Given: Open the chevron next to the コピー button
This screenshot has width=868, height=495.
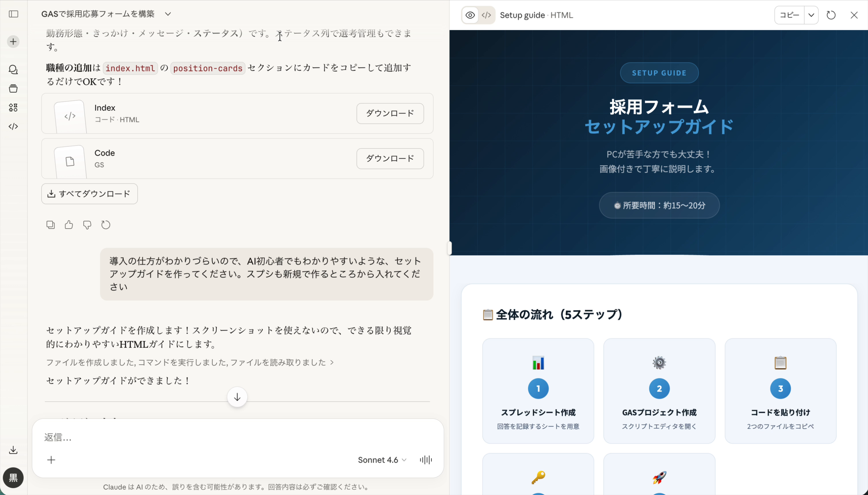Looking at the screenshot, I should coord(811,15).
